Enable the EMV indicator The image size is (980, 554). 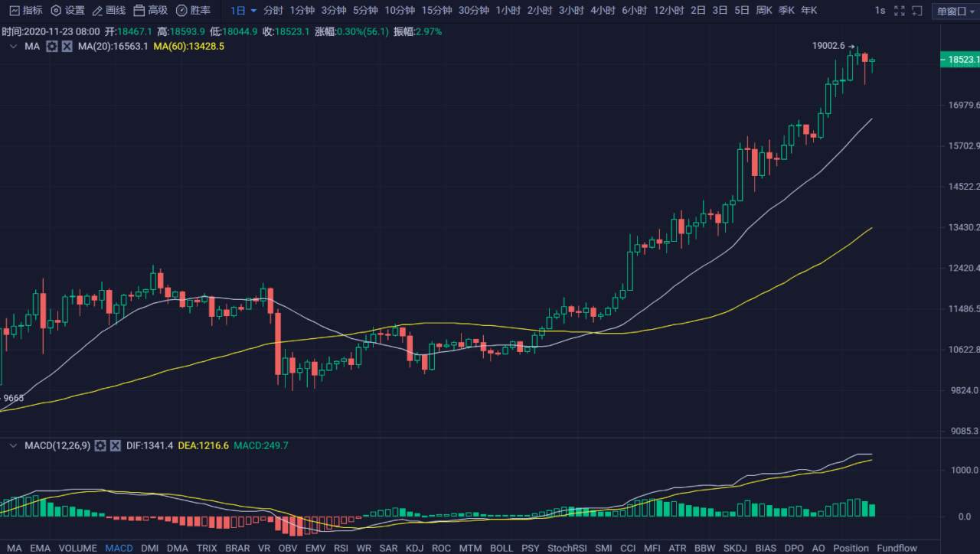(315, 548)
